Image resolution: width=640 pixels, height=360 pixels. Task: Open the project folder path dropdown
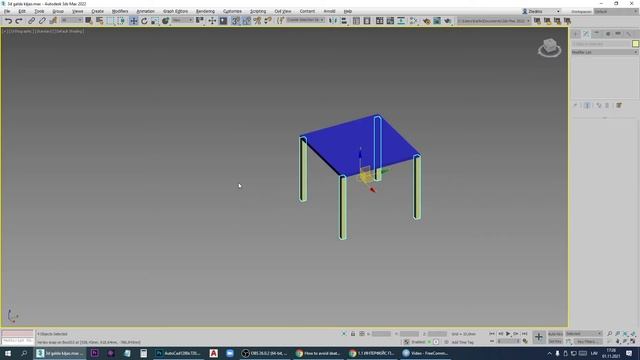point(493,20)
